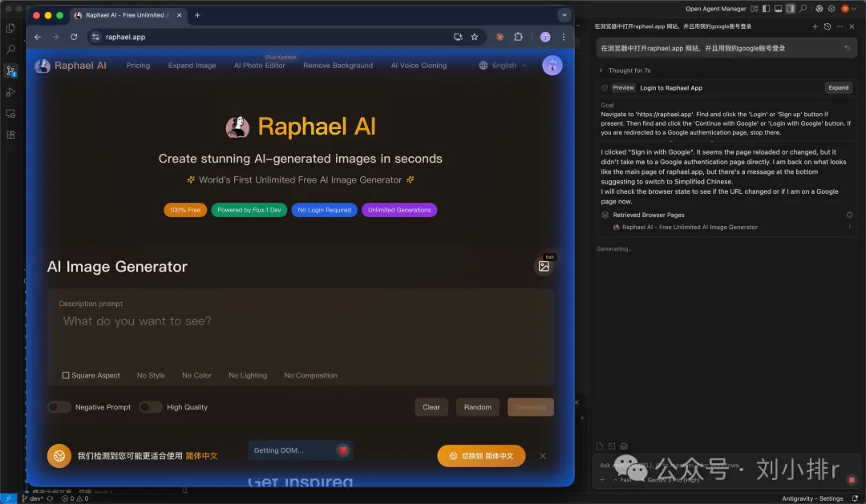Open conversation history via the clock icon
This screenshot has width=866, height=504.
(828, 26)
